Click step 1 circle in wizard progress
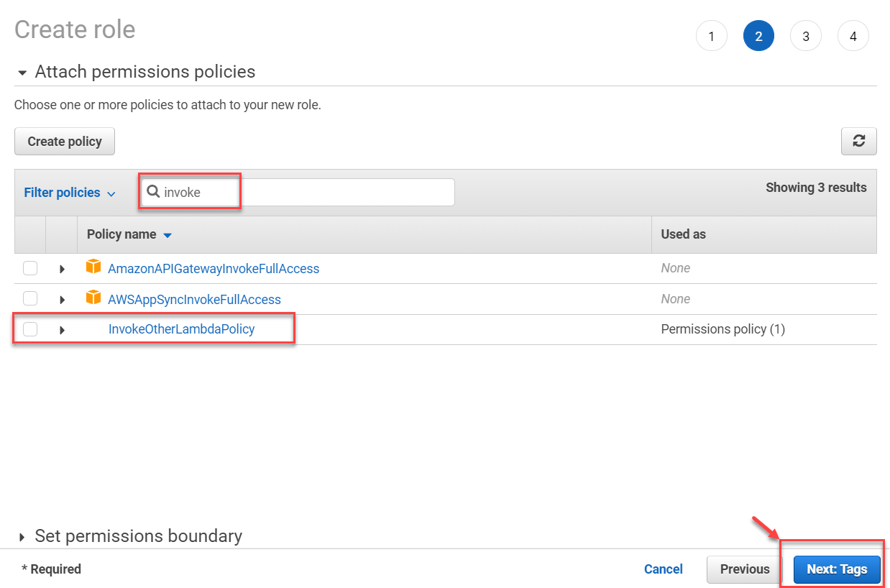Viewport: 890px width, 588px height. [x=711, y=35]
